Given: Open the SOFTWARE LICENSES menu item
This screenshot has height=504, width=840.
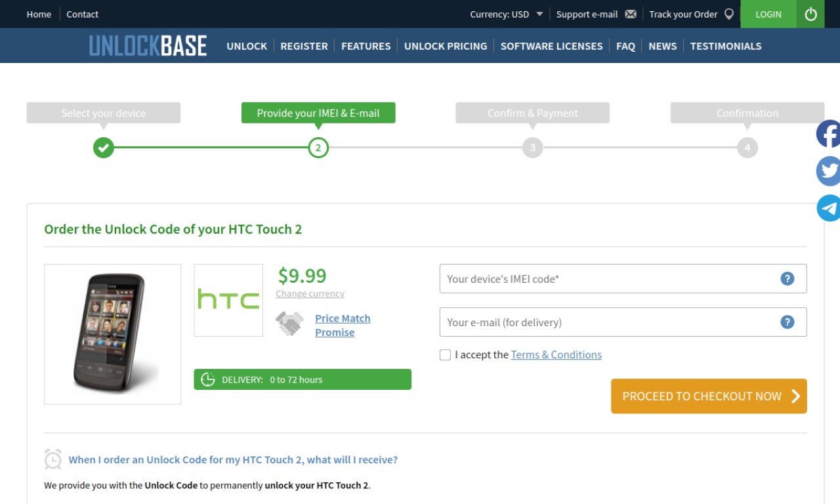Looking at the screenshot, I should (x=551, y=46).
